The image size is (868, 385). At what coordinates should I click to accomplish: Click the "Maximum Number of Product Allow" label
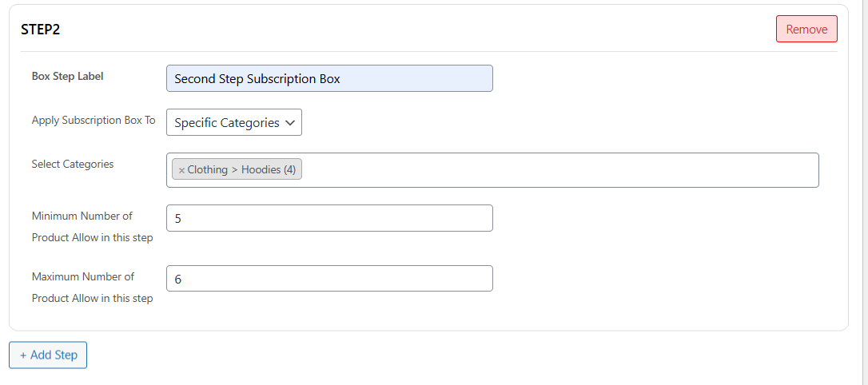[x=92, y=288]
